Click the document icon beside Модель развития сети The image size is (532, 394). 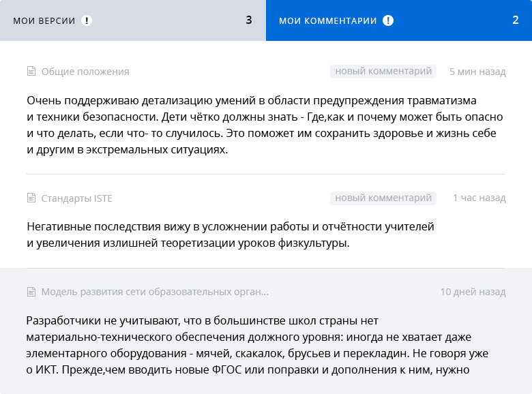click(x=31, y=292)
